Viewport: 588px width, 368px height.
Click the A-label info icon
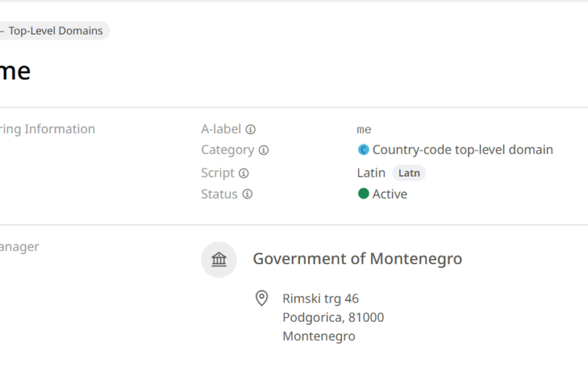click(251, 130)
